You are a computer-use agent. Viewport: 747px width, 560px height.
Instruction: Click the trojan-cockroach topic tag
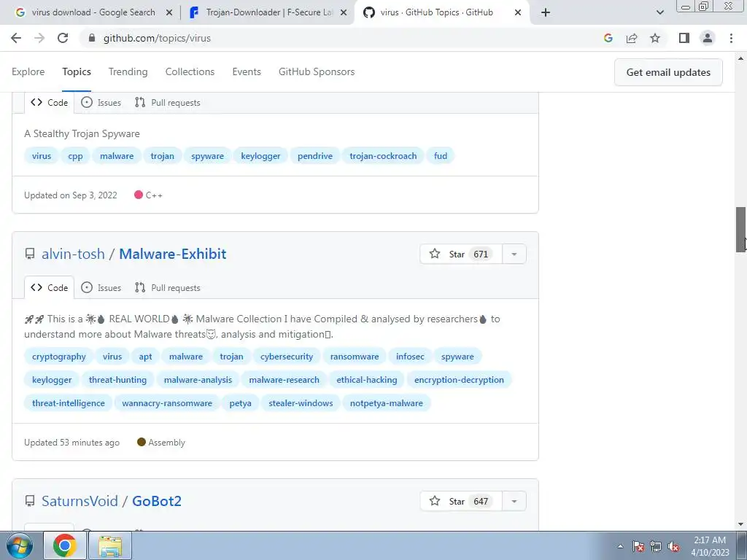click(383, 156)
